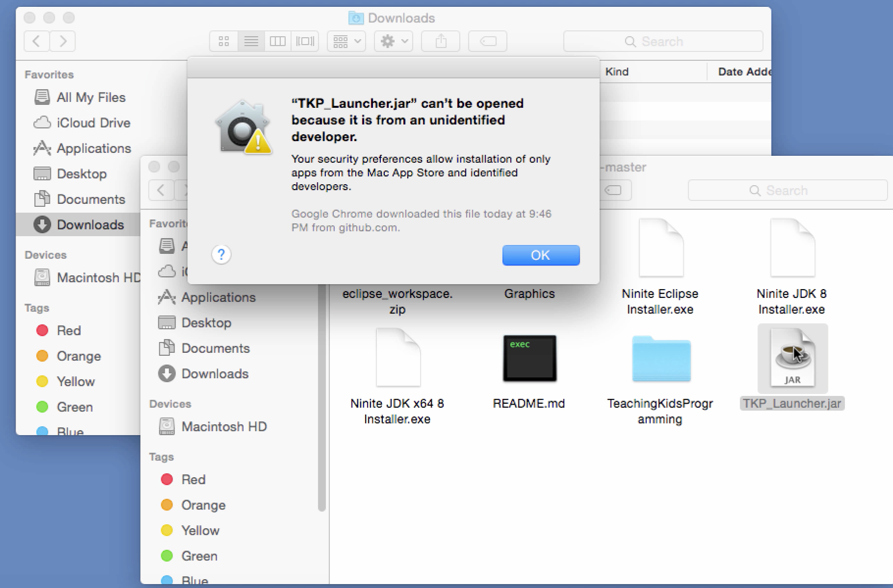Viewport: 893px width, 588px height.
Task: Open the TeachingKidsProgramming folder
Action: tap(661, 359)
